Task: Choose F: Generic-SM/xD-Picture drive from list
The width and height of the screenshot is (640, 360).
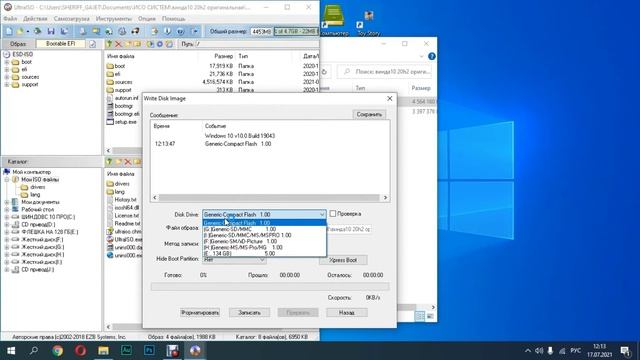Action: [x=264, y=241]
